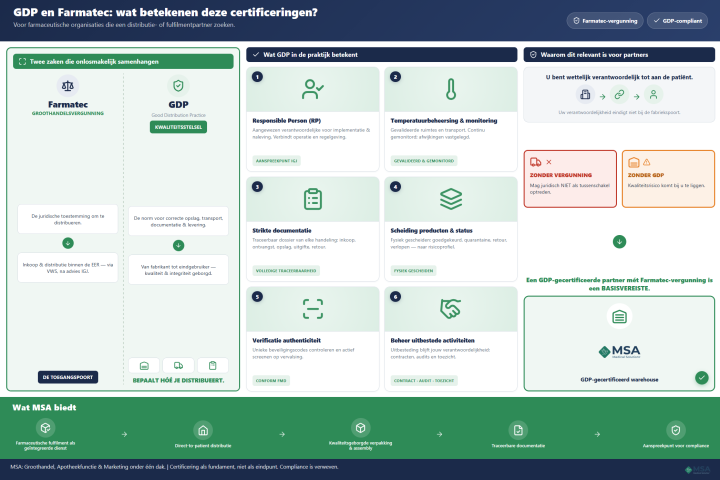Click the person-check icon on Responsible Person card
This screenshot has width=720, height=480.
tap(313, 89)
